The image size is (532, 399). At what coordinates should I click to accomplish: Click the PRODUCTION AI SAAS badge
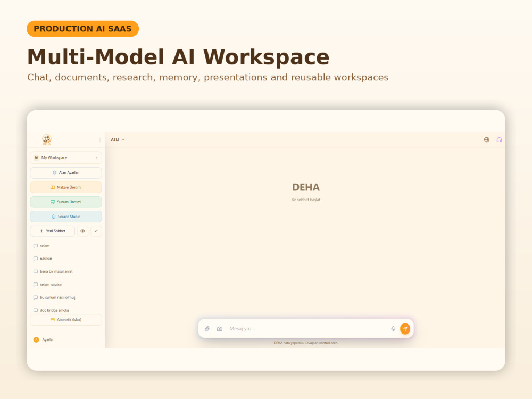[x=83, y=29]
